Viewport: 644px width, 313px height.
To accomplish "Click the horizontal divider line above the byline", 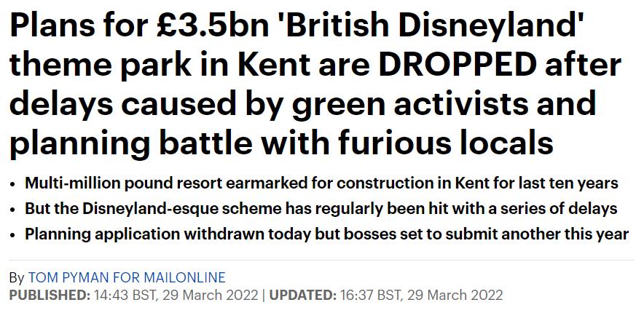I will click(x=321, y=260).
